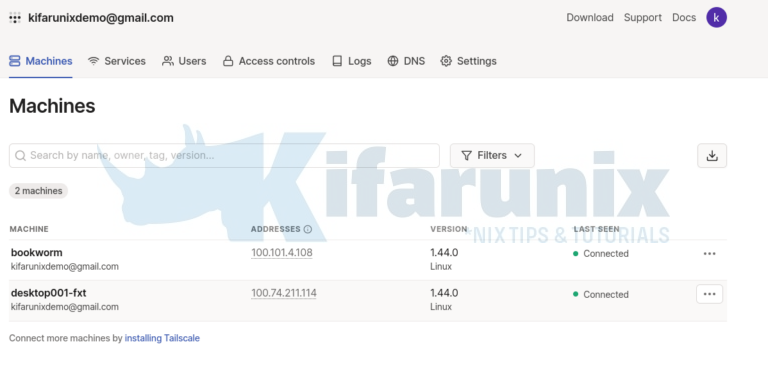
Task: Expand the Filters dropdown chevron
Action: click(518, 156)
